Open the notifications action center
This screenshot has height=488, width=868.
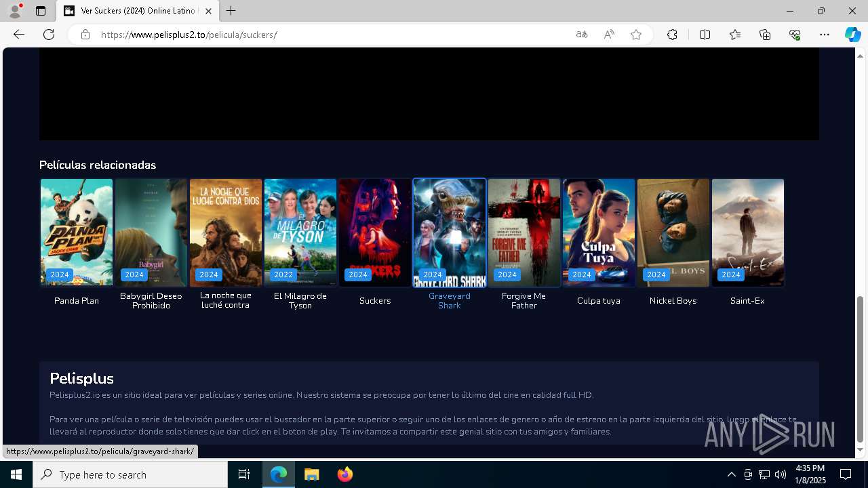tap(846, 474)
